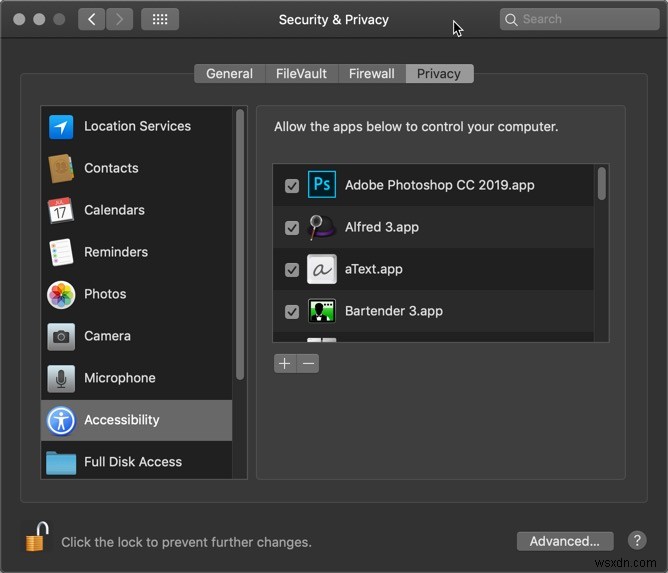668x573 pixels.
Task: Click the Advanced... button
Action: coord(565,541)
